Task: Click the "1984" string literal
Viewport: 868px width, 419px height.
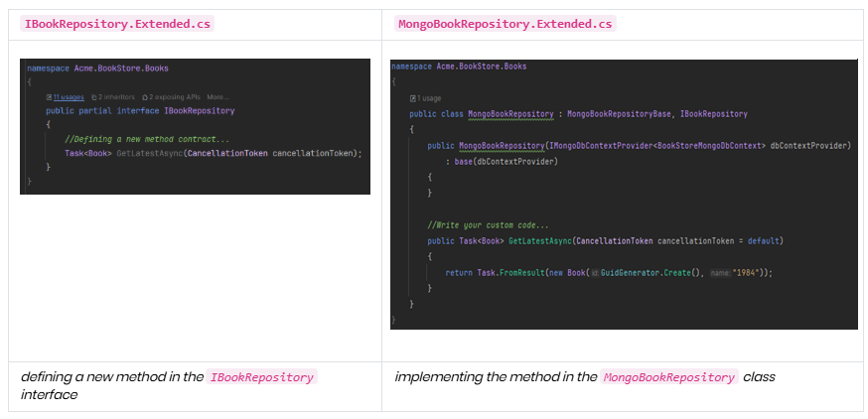Action: [x=747, y=272]
